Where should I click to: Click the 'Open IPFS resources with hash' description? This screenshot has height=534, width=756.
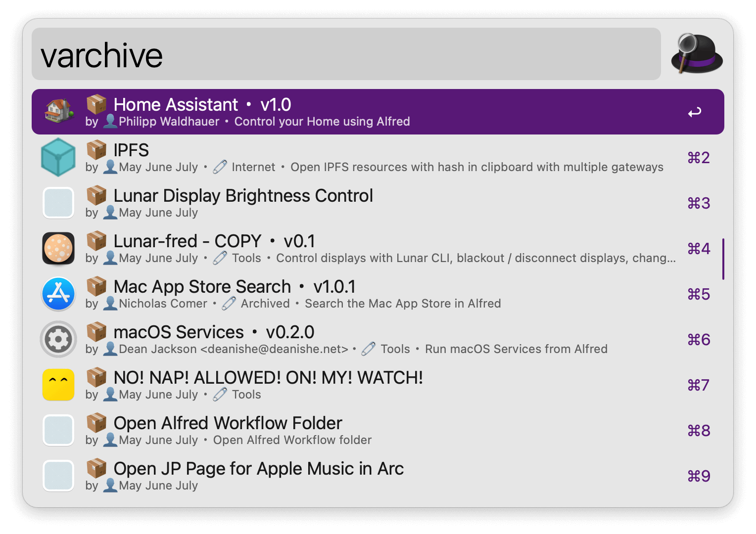pos(477,167)
